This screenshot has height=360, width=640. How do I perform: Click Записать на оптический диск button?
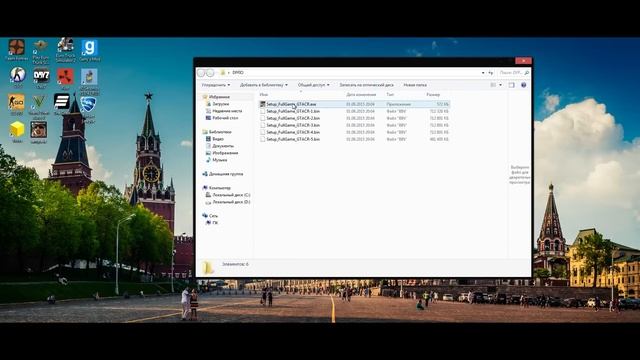click(367, 85)
